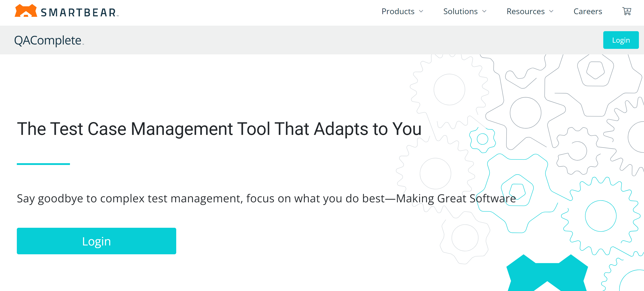Expand the Resources dropdown chevron
The width and height of the screenshot is (644, 291).
551,11
